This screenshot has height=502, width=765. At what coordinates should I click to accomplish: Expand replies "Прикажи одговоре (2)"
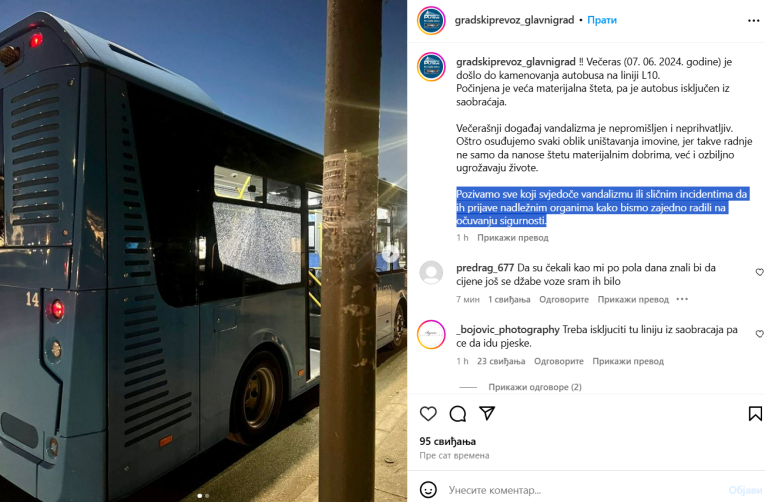point(535,387)
